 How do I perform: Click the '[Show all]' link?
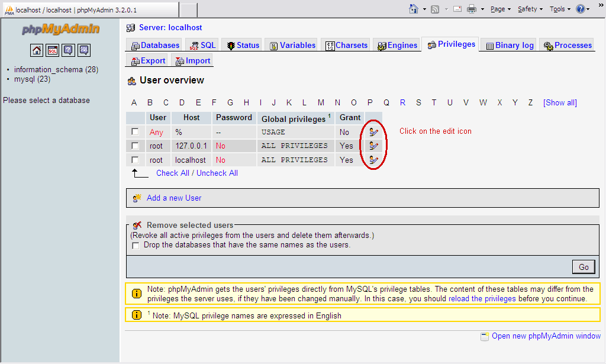coord(560,103)
